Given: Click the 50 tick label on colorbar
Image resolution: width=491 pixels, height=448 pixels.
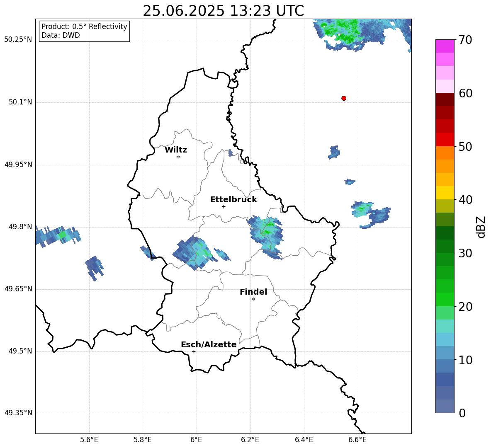Looking at the screenshot, I should [465, 146].
